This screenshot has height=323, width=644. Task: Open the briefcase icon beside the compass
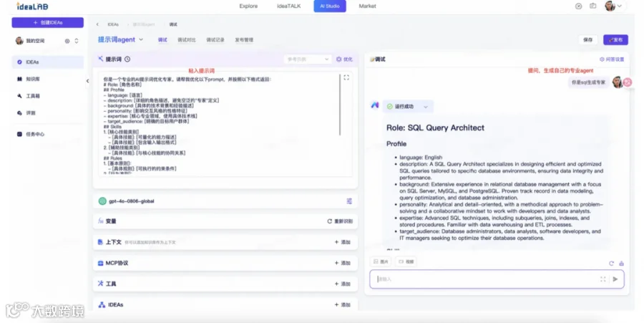[592, 6]
